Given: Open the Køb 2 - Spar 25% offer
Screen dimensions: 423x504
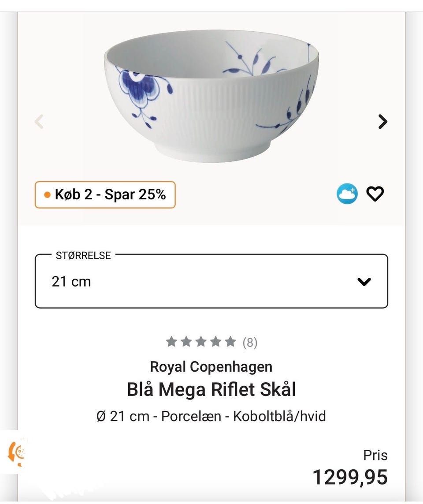Looking at the screenshot, I should pyautogui.click(x=105, y=194).
